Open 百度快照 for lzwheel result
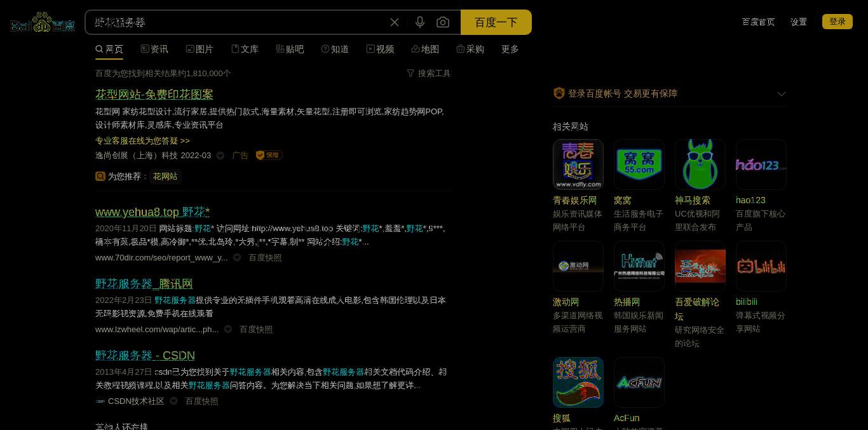Image resolution: width=868 pixels, height=430 pixels. pos(256,329)
